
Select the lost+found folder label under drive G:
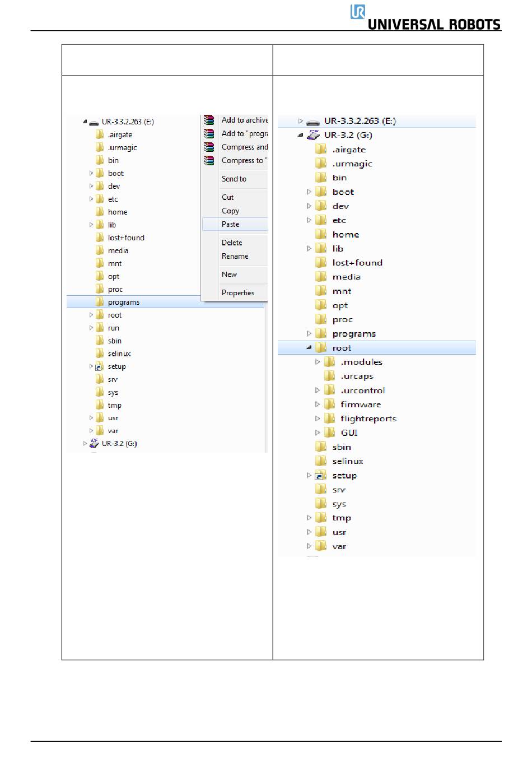[x=357, y=263]
